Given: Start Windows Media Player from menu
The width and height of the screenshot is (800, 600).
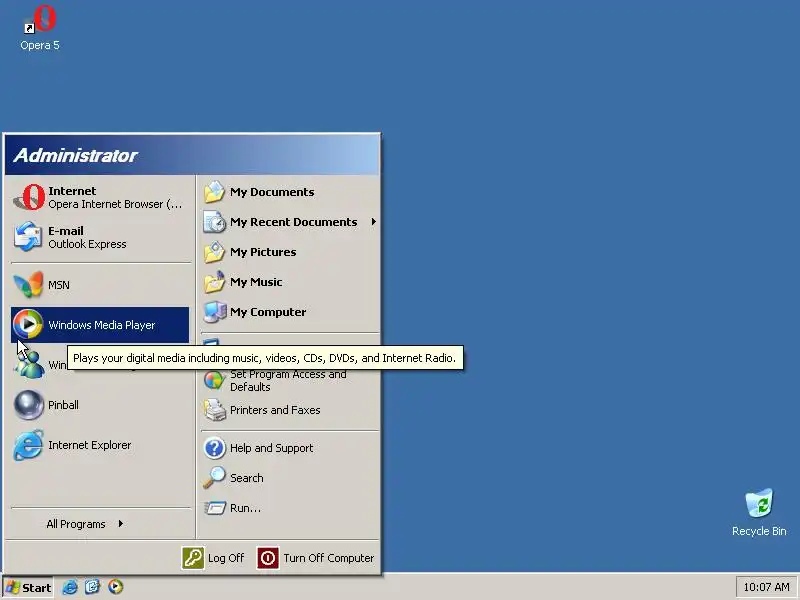Looking at the screenshot, I should [100, 324].
